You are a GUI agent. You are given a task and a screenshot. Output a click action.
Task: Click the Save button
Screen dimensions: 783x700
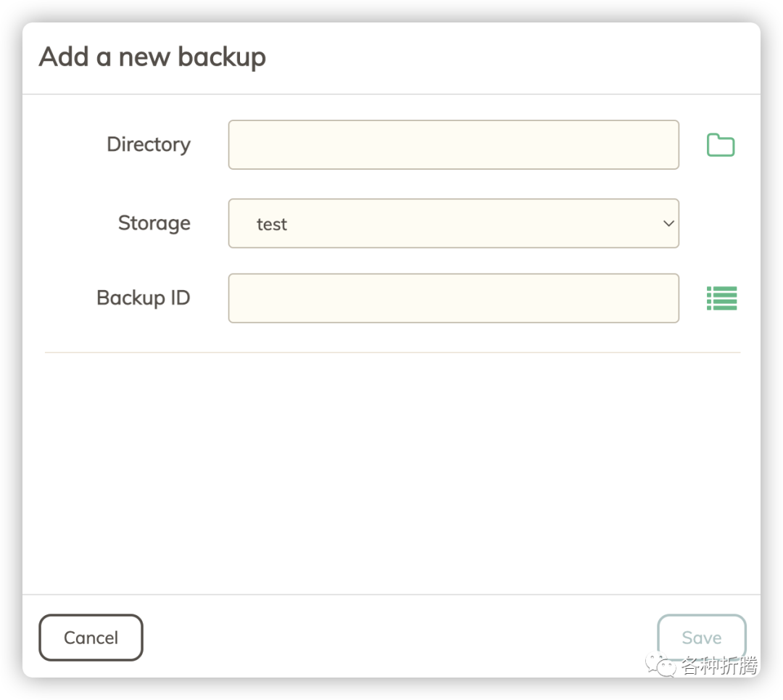click(701, 638)
